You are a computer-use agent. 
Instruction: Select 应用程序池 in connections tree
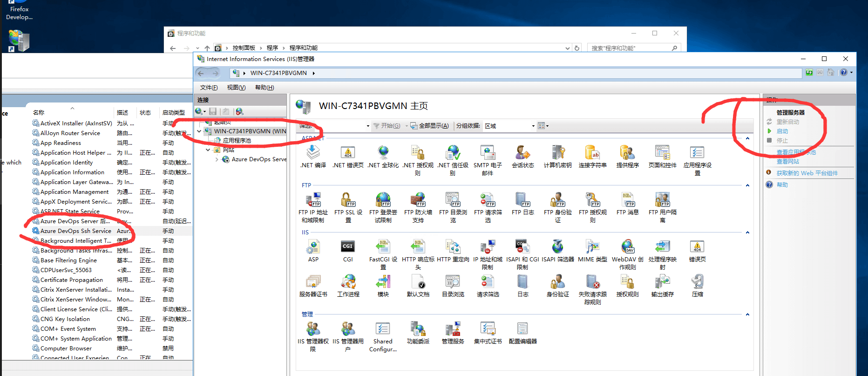(237, 141)
